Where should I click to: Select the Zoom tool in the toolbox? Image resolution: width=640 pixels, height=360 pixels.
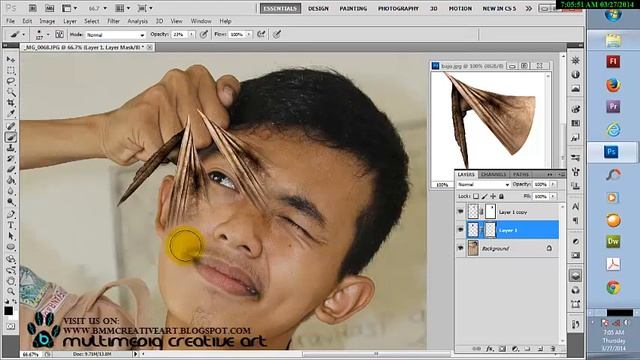point(11,291)
